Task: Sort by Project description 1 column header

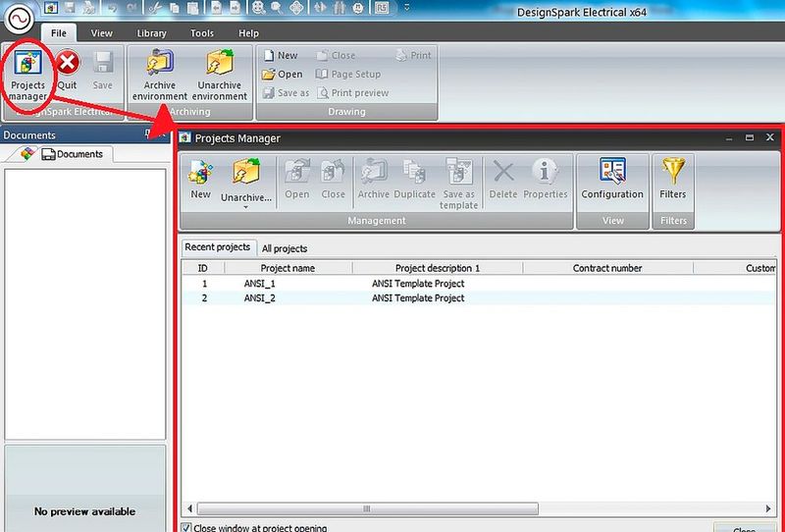Action: [438, 268]
